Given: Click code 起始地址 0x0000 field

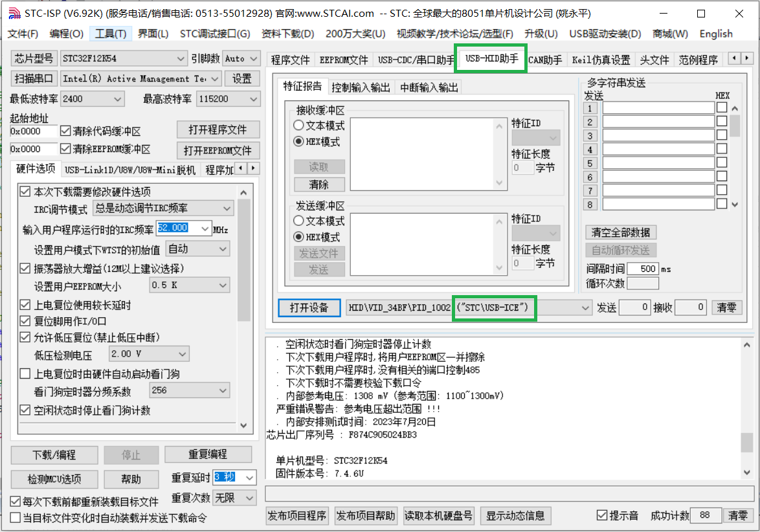Looking at the screenshot, I should (x=34, y=131).
